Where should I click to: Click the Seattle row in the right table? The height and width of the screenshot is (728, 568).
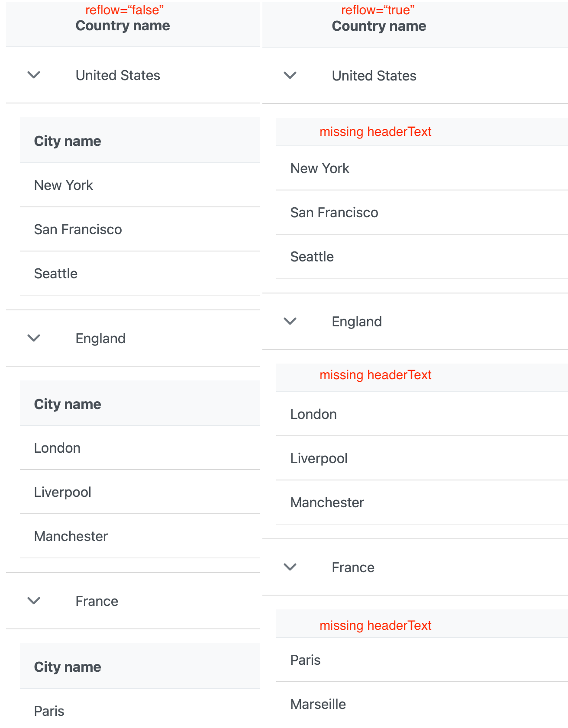[x=312, y=256]
